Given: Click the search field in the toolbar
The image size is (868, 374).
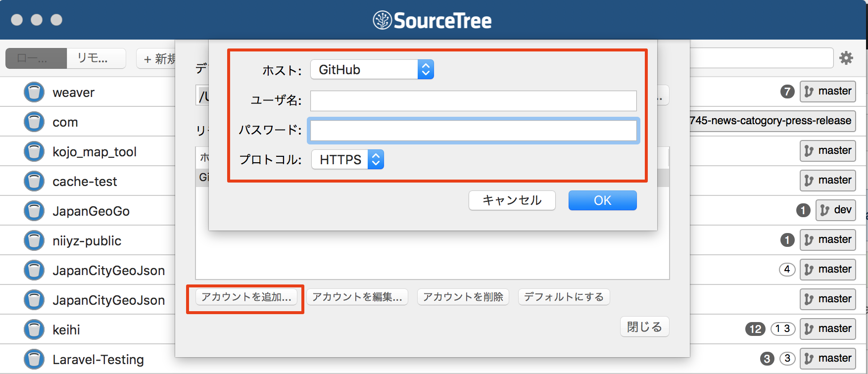Looking at the screenshot, I should coord(762,58).
